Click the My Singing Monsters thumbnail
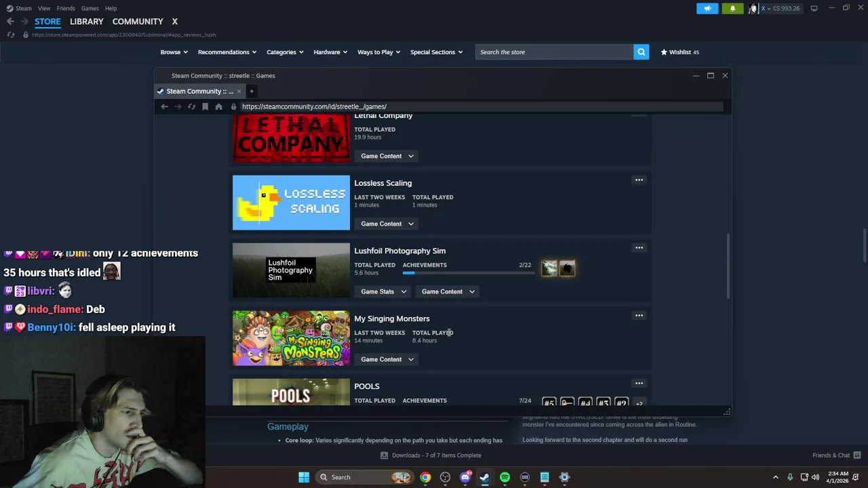Viewport: 868px width, 488px height. pos(291,338)
